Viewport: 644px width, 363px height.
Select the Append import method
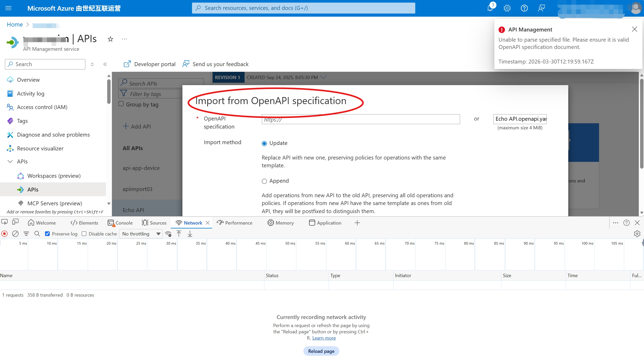(264, 181)
